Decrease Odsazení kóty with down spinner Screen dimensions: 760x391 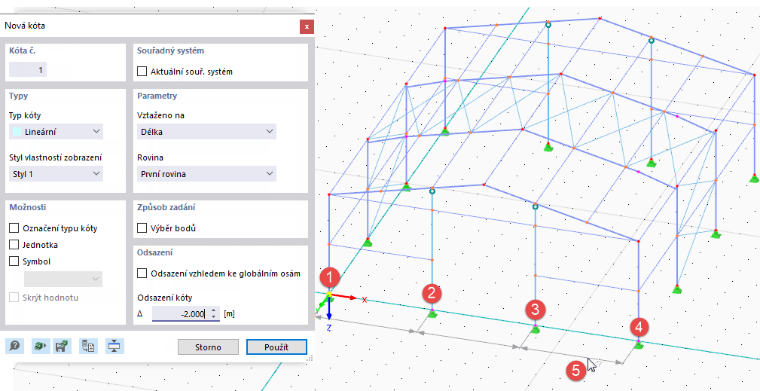(214, 317)
